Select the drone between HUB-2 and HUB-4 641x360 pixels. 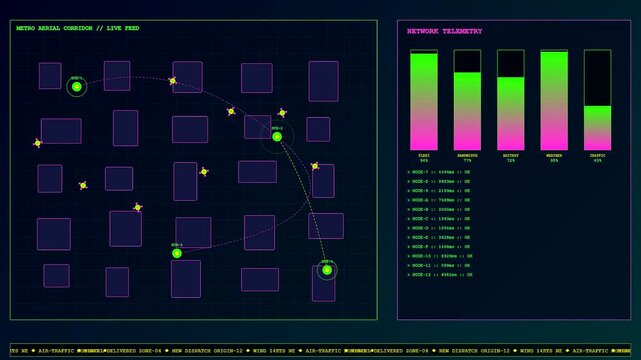pyautogui.click(x=315, y=166)
